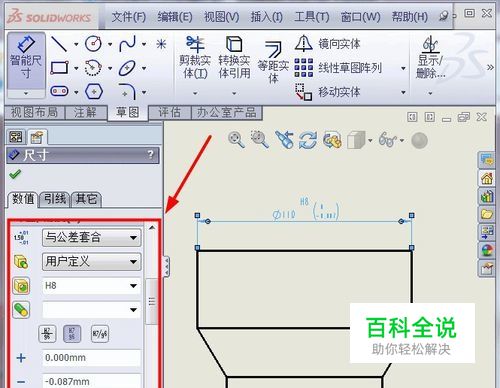Image resolution: width=500 pixels, height=388 pixels.
Task: Open the tolerance type dropdown 与公差套合
Action: click(92, 238)
